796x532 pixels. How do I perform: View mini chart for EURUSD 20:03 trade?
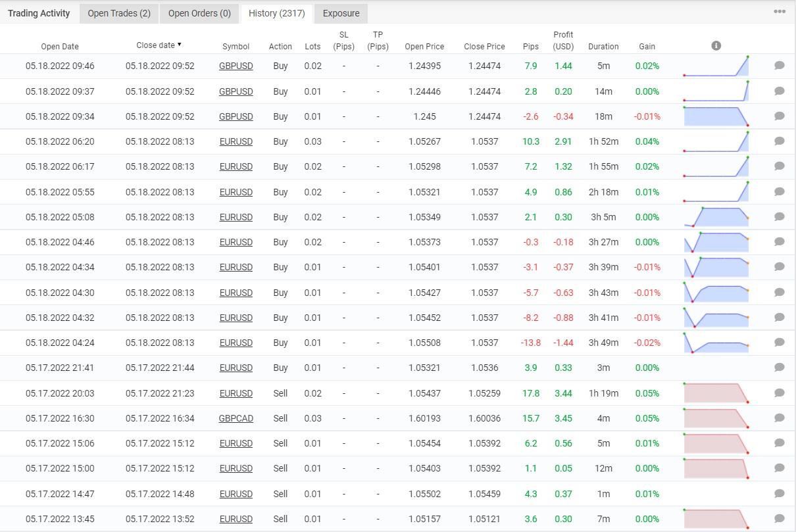716,393
